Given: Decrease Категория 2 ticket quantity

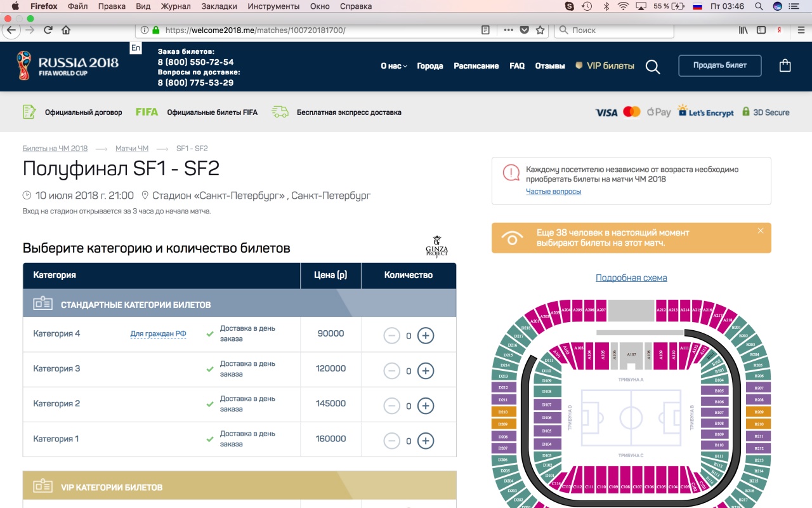Looking at the screenshot, I should point(392,406).
